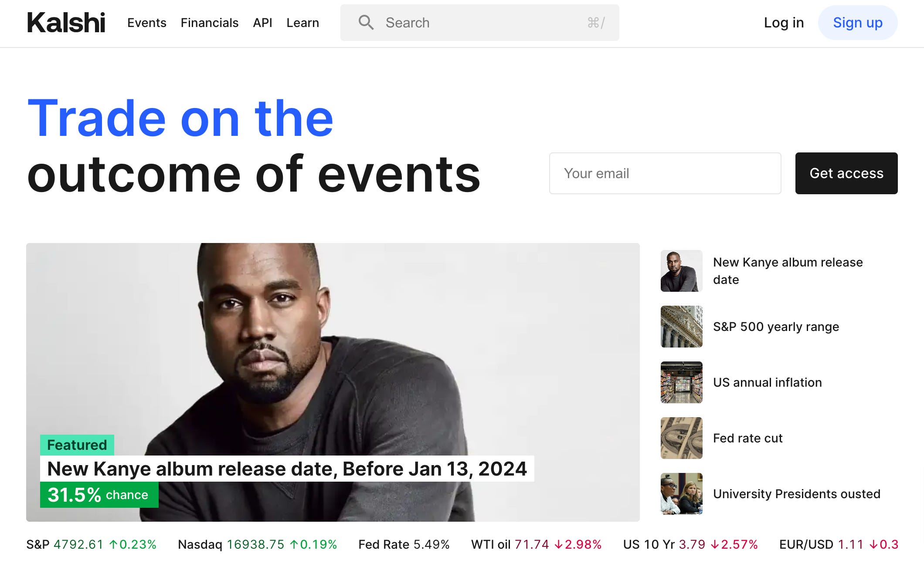Open 'S&P 500 yearly range' market
This screenshot has width=924, height=567.
click(x=776, y=327)
